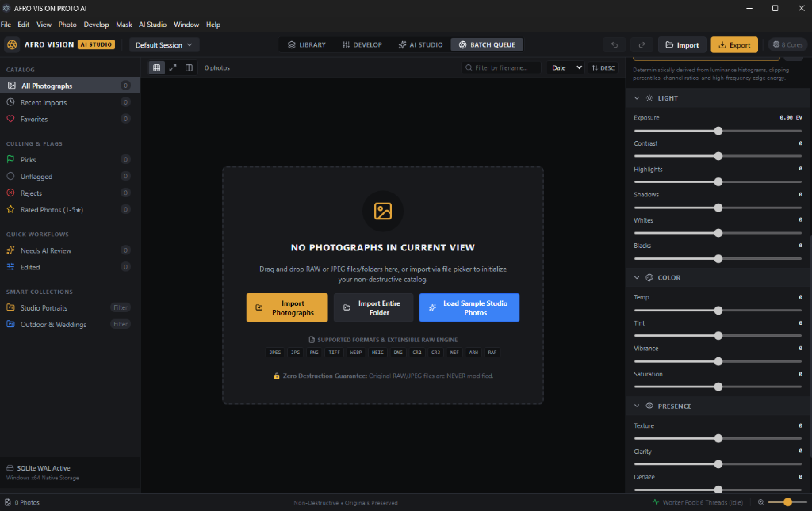The height and width of the screenshot is (511, 812).
Task: Click the Worker Pool status indicator
Action: pos(697,502)
